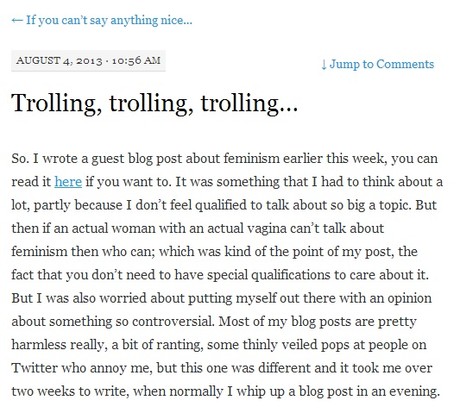Click the down arrow beside Jump to Comments
Image resolution: width=460 pixels, height=413 pixels.
324,64
